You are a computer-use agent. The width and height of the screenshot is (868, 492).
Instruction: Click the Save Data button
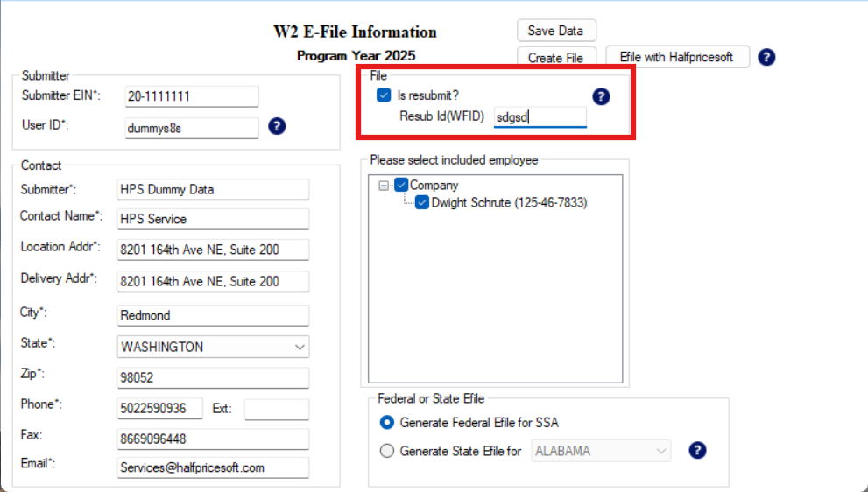555,31
